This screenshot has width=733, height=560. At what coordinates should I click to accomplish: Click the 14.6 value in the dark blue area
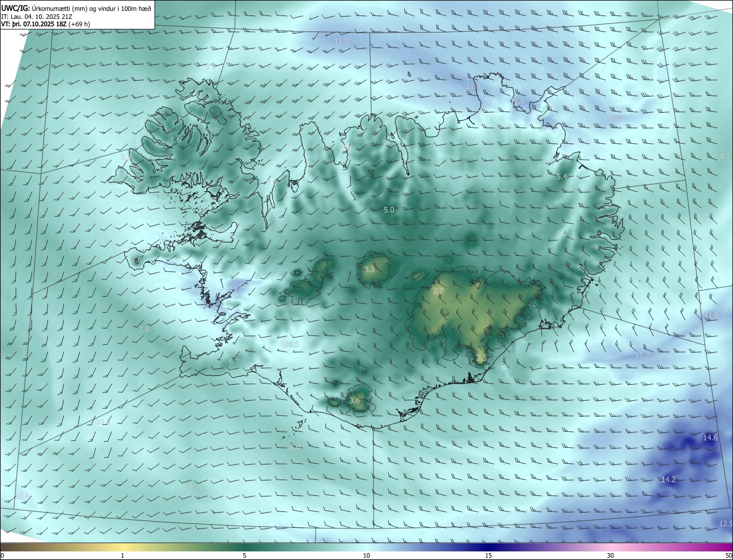tap(710, 438)
